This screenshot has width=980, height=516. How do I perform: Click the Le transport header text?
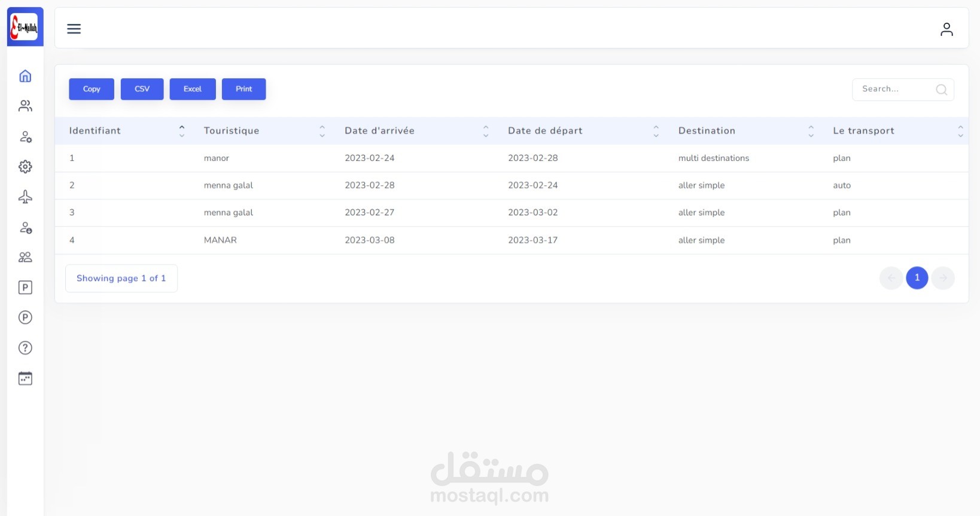point(863,130)
